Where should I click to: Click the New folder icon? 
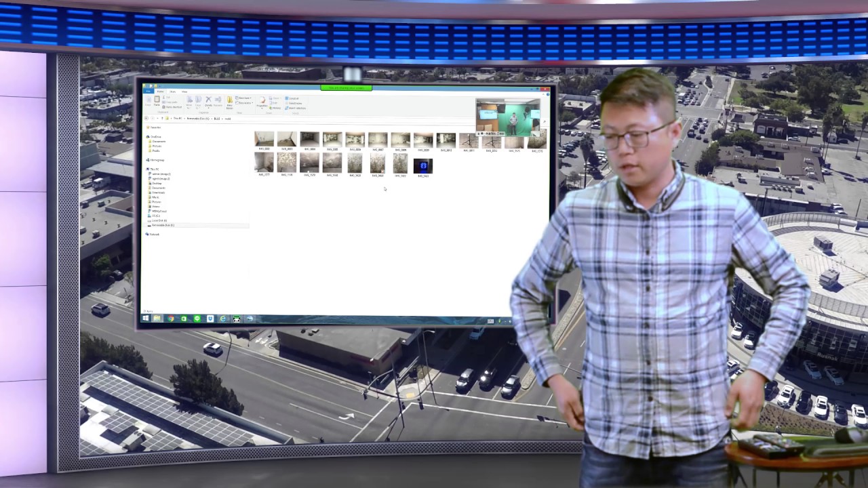click(230, 102)
